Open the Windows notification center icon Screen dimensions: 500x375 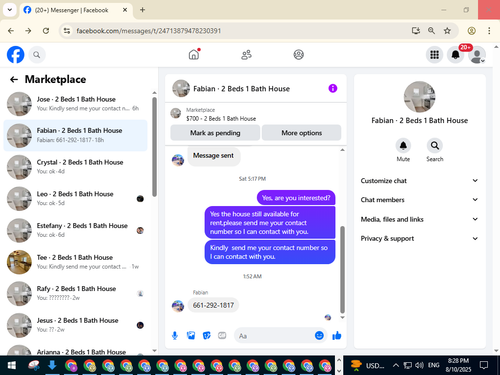pyautogui.click(x=484, y=365)
